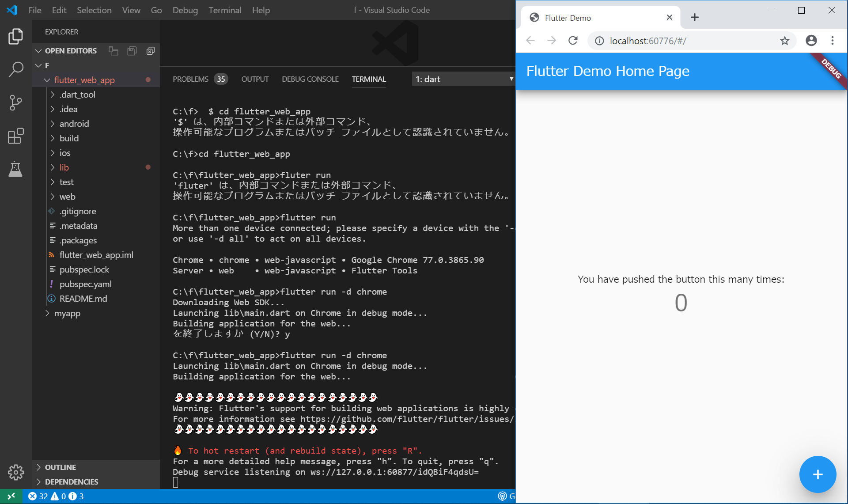Open the Extensions view
This screenshot has width=848, height=504.
(x=16, y=136)
